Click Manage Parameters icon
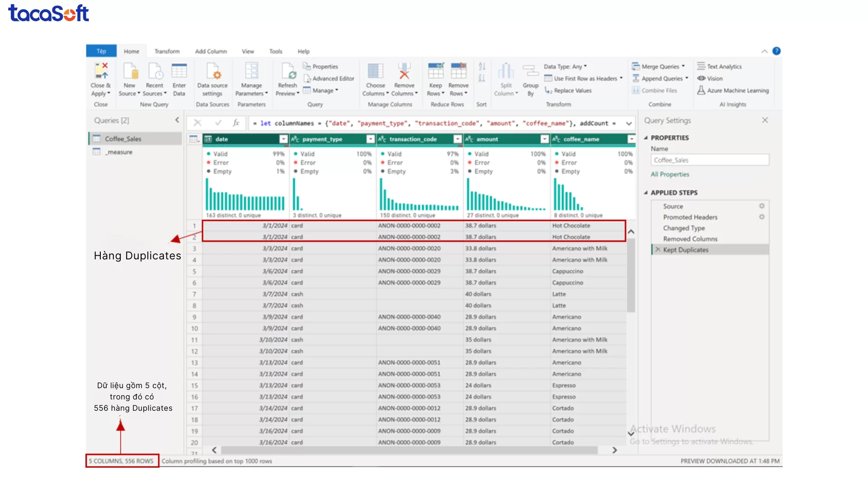Viewport: 868px width, 488px height. [x=252, y=71]
